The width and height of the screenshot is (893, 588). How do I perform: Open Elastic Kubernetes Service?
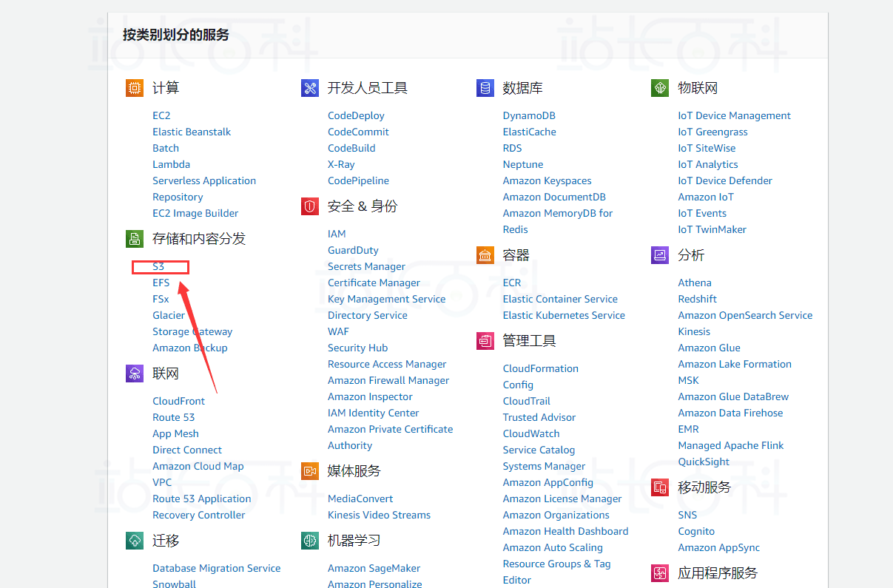click(564, 315)
